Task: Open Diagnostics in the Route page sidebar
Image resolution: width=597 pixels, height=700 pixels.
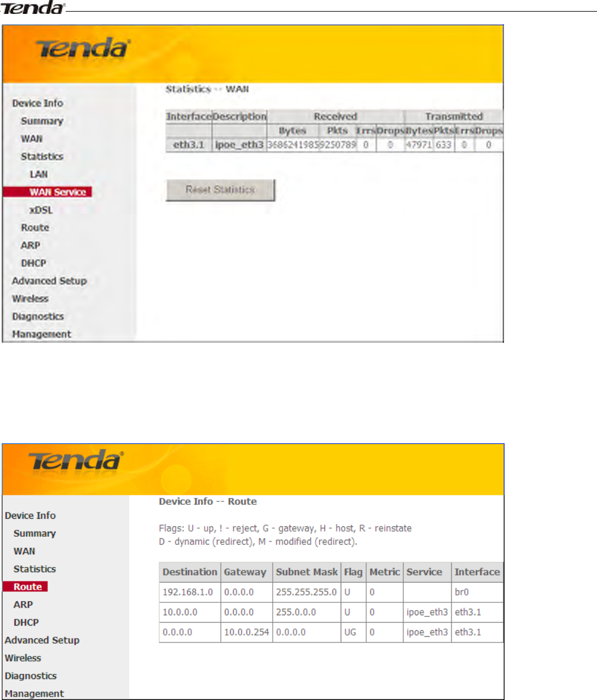Action: pos(31,676)
